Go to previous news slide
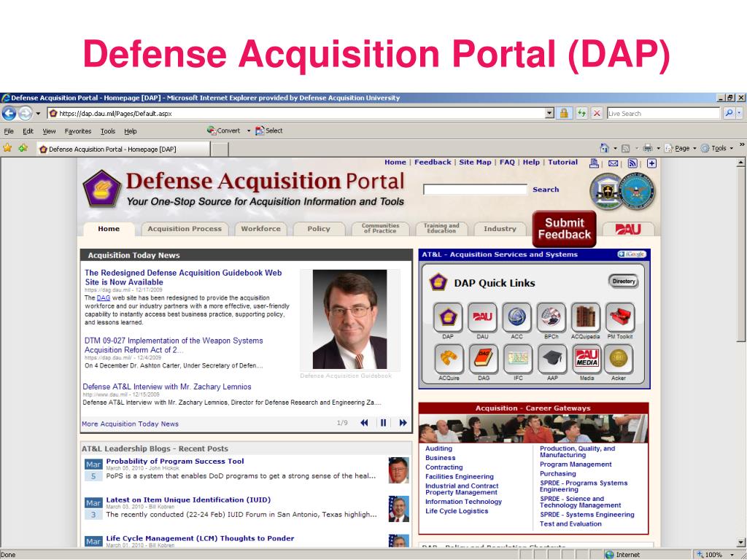Screen dimensions: 747x560 [365, 423]
